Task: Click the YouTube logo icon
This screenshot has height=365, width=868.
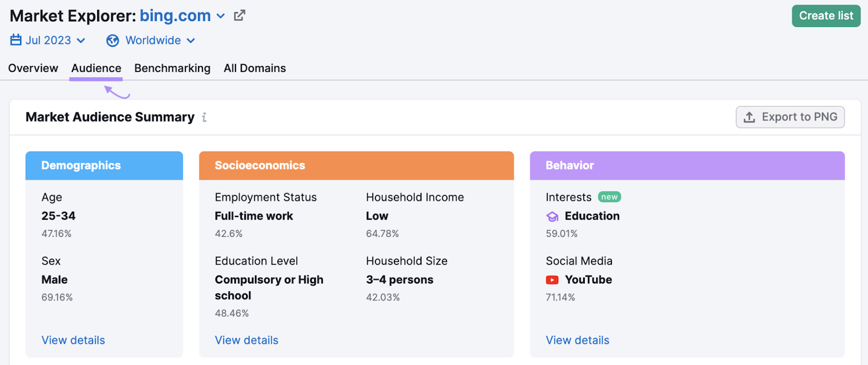Action: 552,280
